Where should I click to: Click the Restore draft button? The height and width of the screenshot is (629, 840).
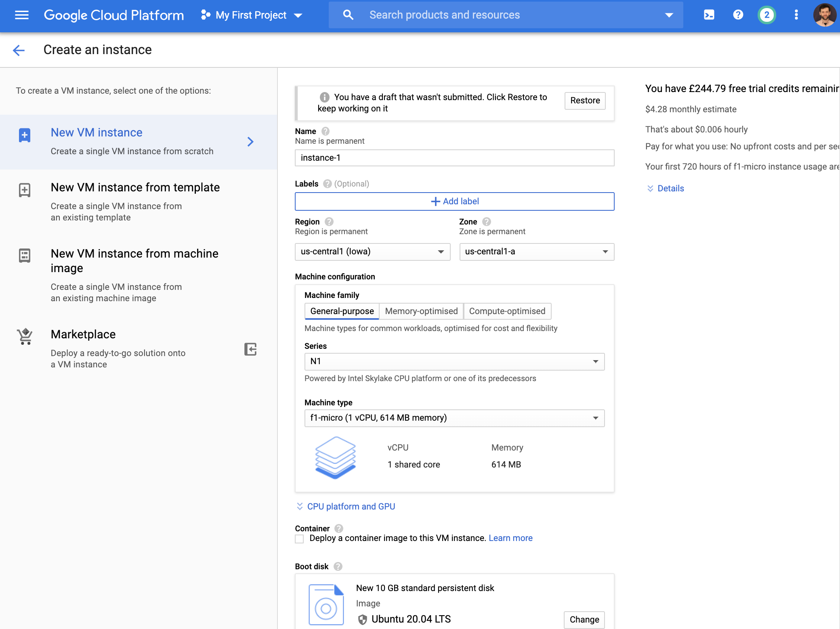tap(584, 101)
